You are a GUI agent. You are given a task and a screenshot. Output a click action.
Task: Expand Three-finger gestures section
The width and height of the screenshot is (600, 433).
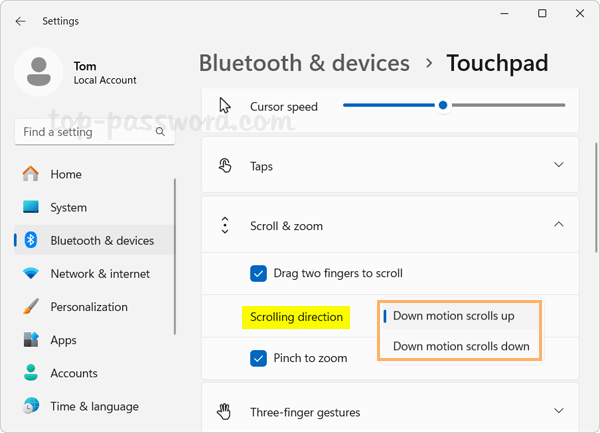click(x=558, y=411)
